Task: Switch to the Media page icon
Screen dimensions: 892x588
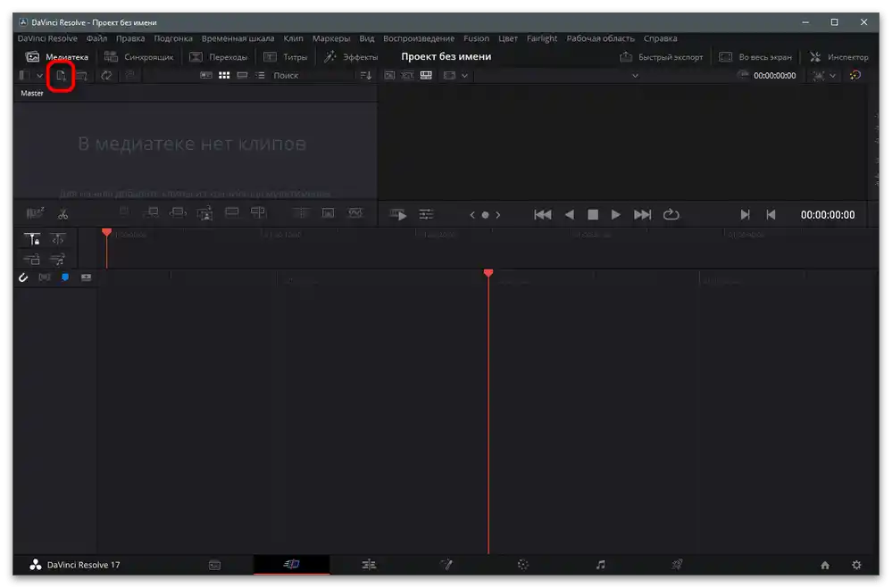Action: [214, 565]
